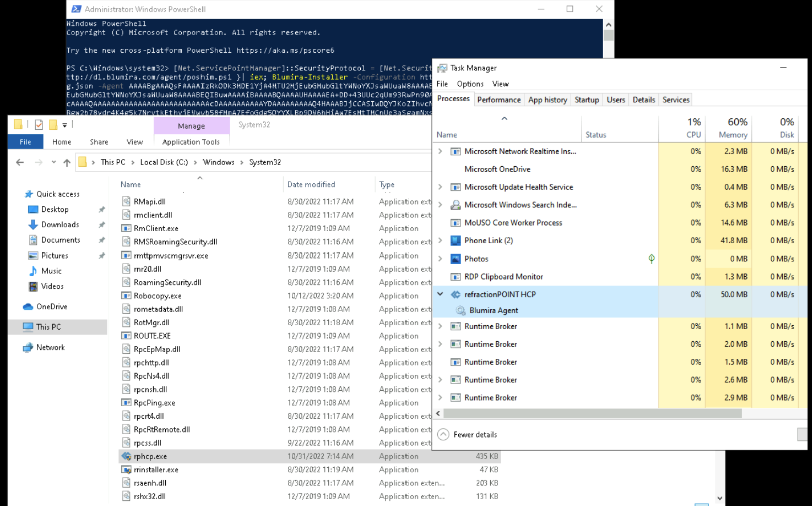Click the back navigation arrow in Explorer

click(x=19, y=162)
